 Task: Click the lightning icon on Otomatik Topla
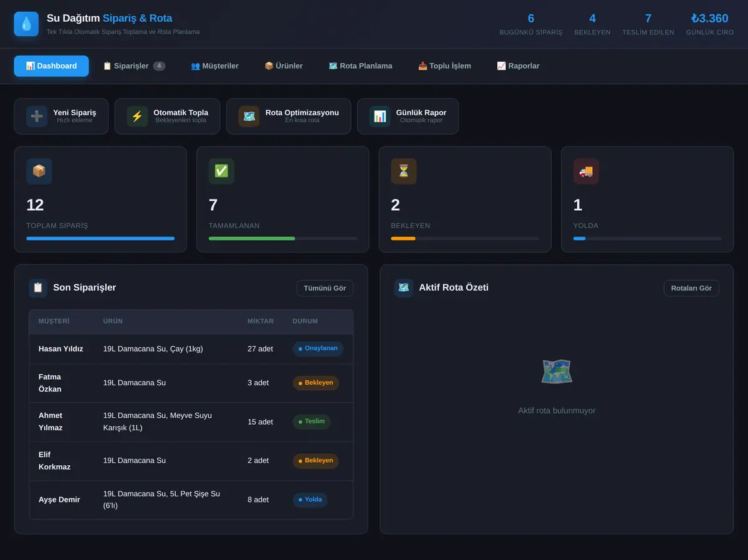(137, 116)
